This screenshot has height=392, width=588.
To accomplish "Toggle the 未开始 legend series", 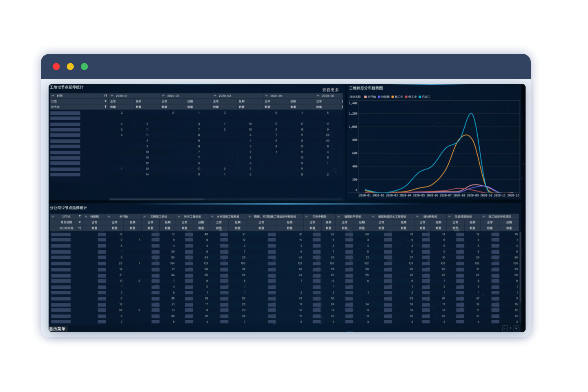I will click(370, 97).
